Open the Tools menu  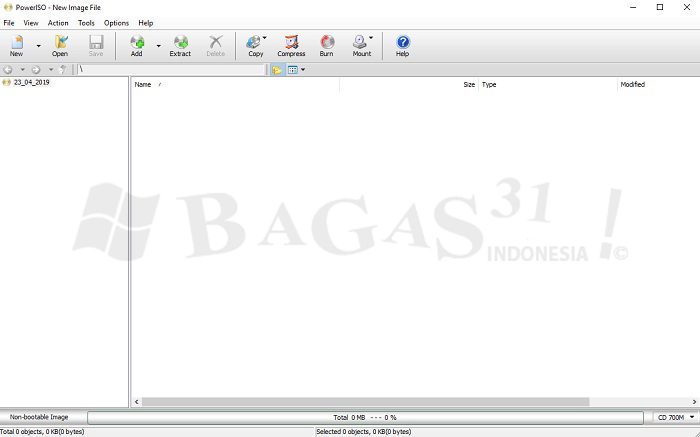[x=86, y=23]
